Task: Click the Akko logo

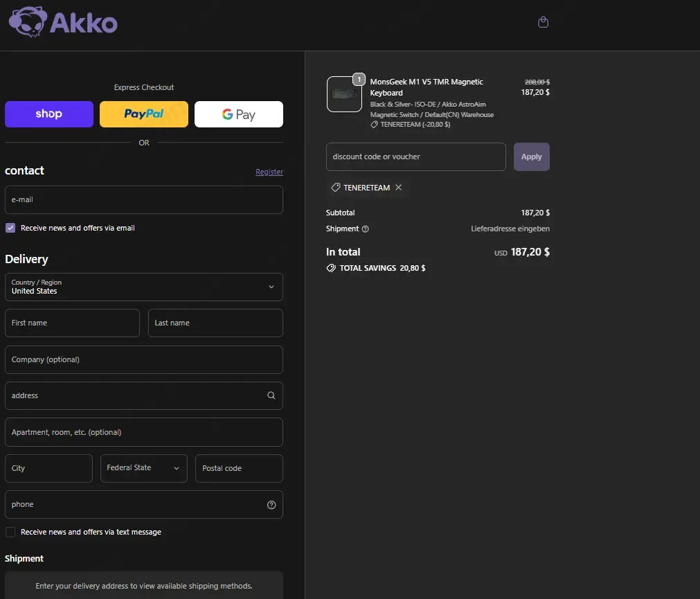Action: click(63, 21)
